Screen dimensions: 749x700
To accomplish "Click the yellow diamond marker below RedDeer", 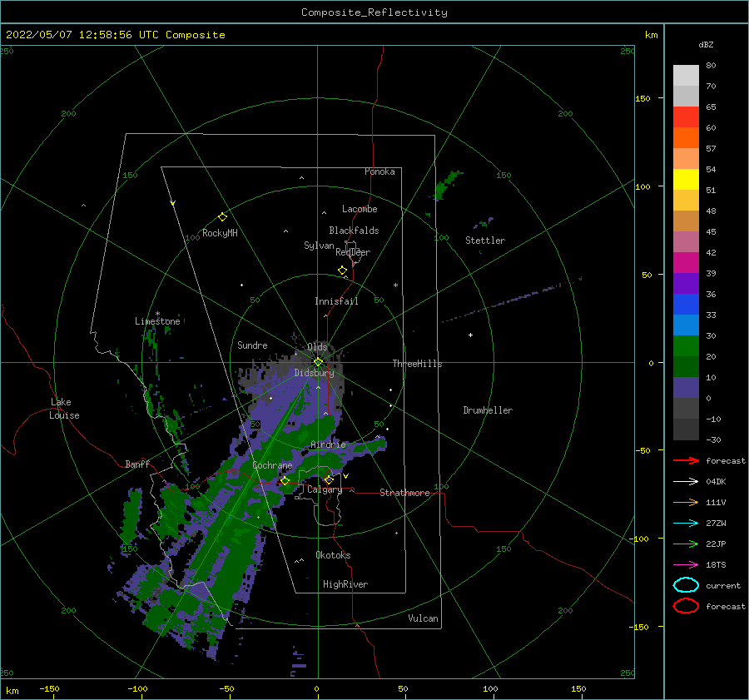I will point(342,270).
